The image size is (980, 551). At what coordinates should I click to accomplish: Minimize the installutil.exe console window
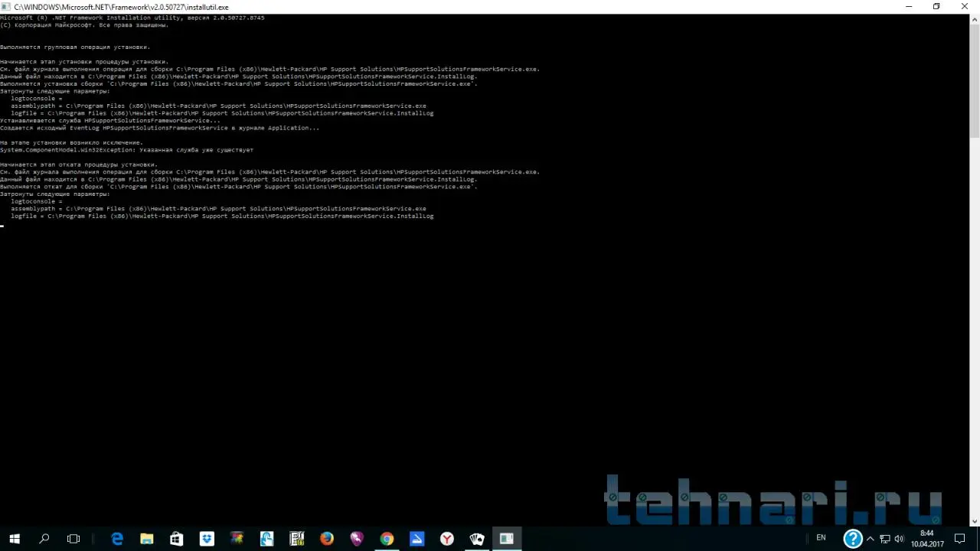click(x=909, y=7)
